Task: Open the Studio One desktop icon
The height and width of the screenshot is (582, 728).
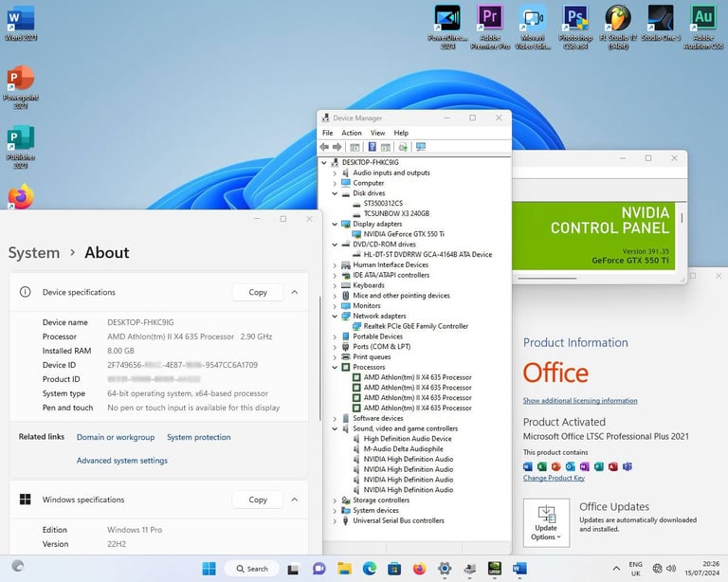Action: [x=661, y=23]
